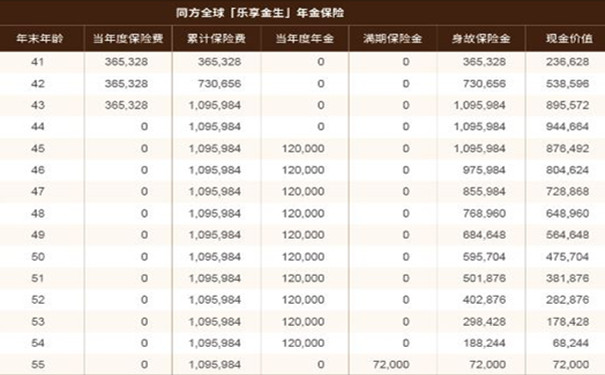The height and width of the screenshot is (375, 605).
Task: Click age cell 51
Action: pyautogui.click(x=37, y=278)
